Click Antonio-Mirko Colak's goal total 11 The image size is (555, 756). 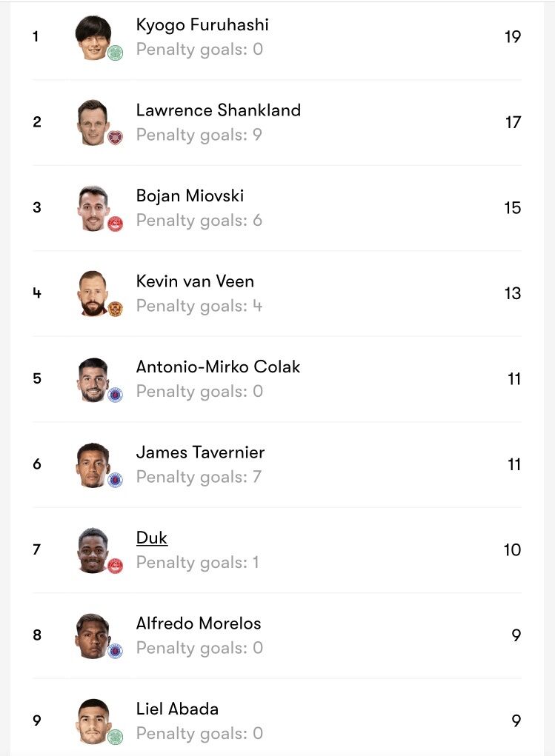click(514, 379)
